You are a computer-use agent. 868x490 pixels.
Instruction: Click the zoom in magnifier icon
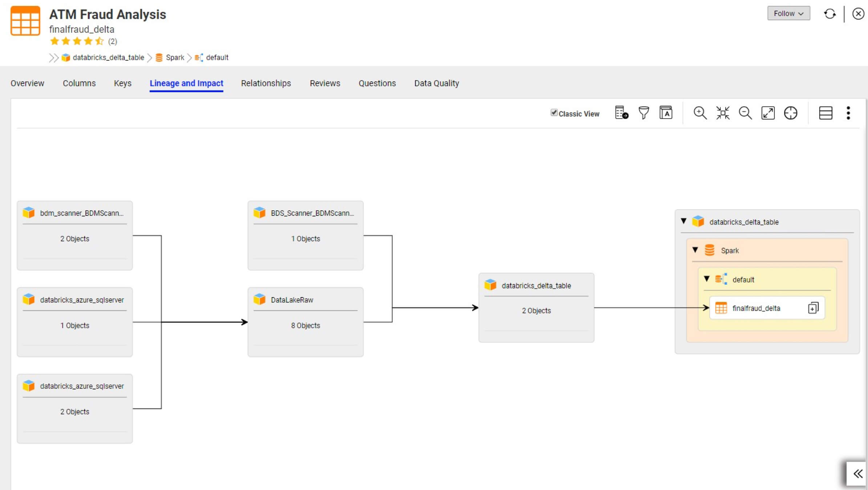pos(699,113)
